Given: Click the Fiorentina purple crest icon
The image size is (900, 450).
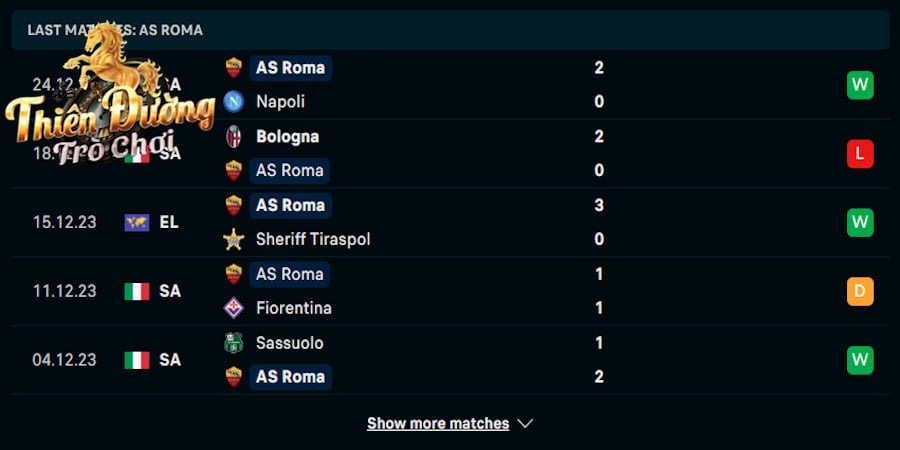Looking at the screenshot, I should [234, 308].
